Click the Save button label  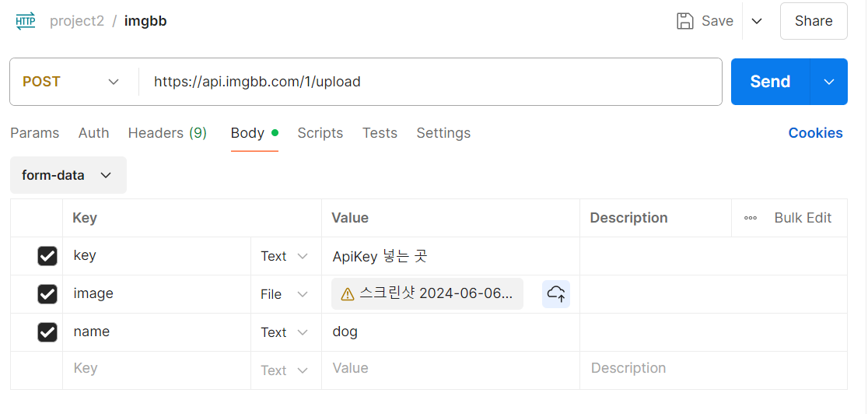coord(717,21)
